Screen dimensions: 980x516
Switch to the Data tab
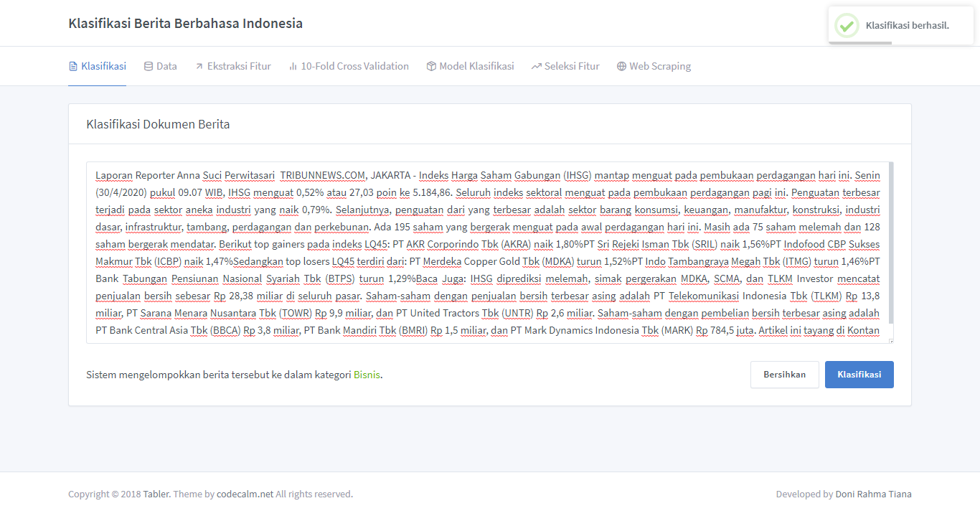coord(160,66)
